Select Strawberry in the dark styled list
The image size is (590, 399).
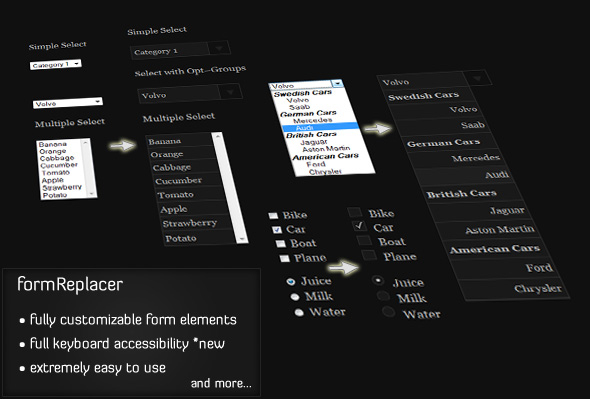point(196,223)
